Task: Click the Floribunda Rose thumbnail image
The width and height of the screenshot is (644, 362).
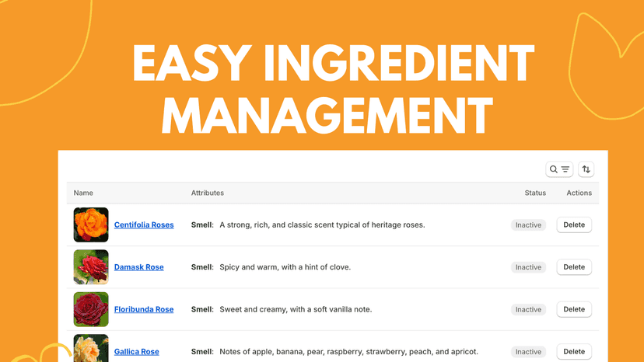Action: (x=91, y=309)
